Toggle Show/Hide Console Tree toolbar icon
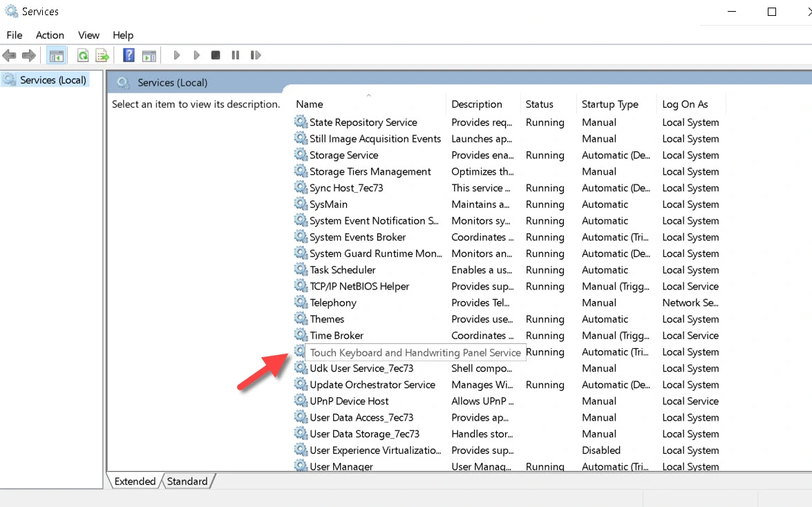 [57, 55]
